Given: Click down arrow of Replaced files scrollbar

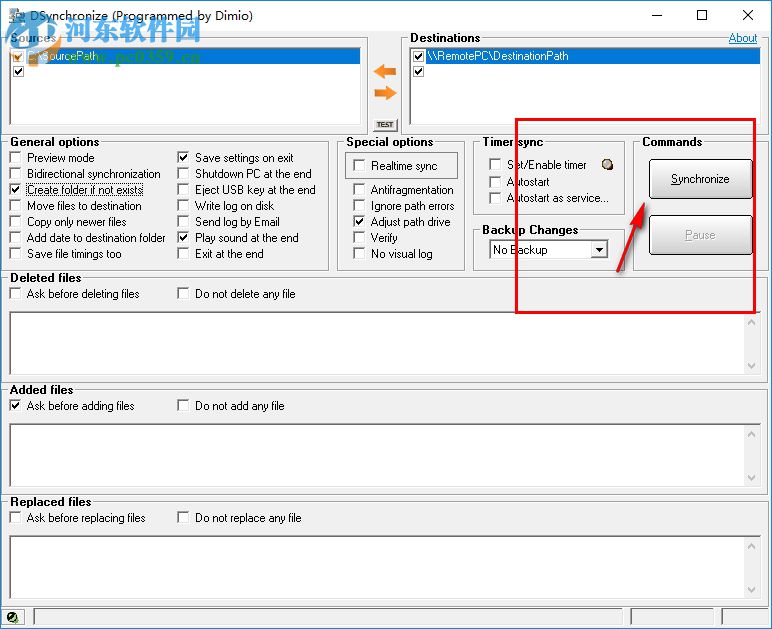Looking at the screenshot, I should click(751, 589).
